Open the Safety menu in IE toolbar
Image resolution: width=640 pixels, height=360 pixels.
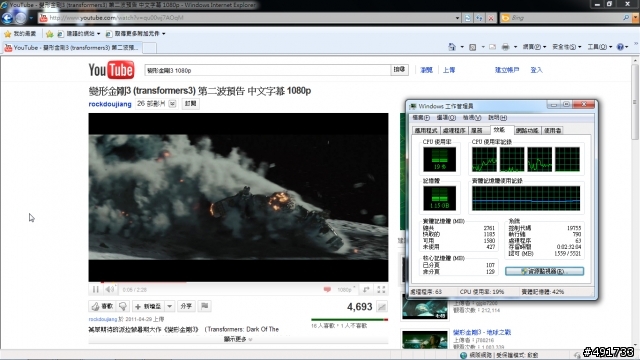coord(567,47)
